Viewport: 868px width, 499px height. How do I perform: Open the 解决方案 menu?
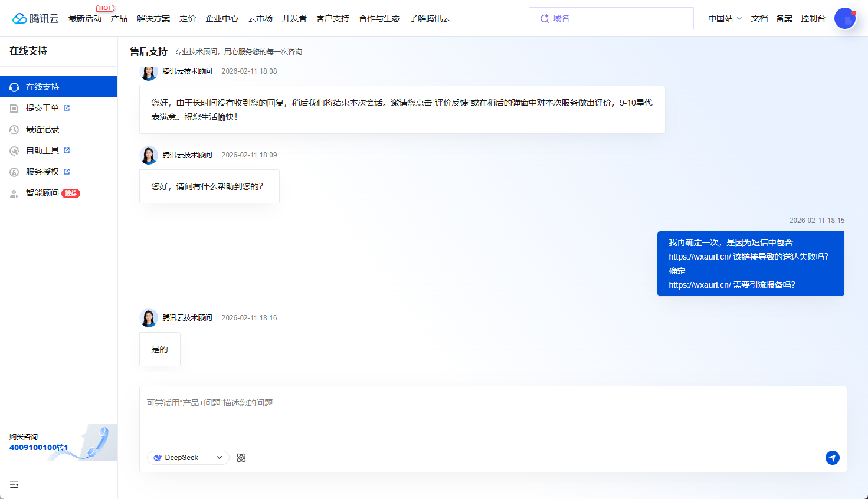(153, 18)
